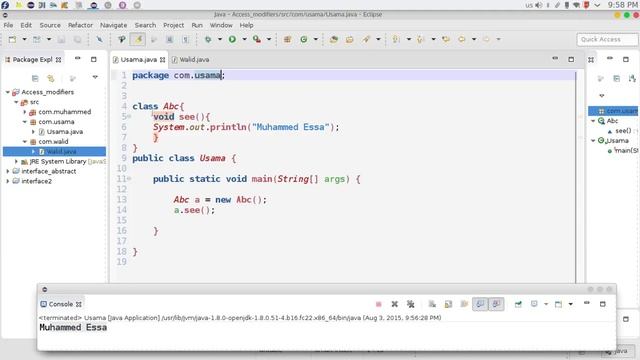Click the New file toolbar icon
Screen dimensions: 640x360
12,39
